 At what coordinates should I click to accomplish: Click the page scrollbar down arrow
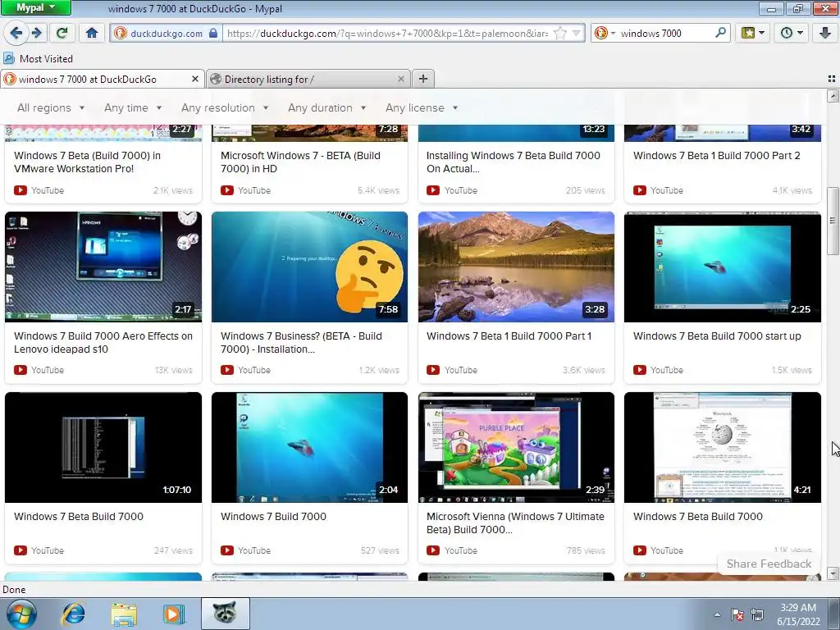click(833, 573)
